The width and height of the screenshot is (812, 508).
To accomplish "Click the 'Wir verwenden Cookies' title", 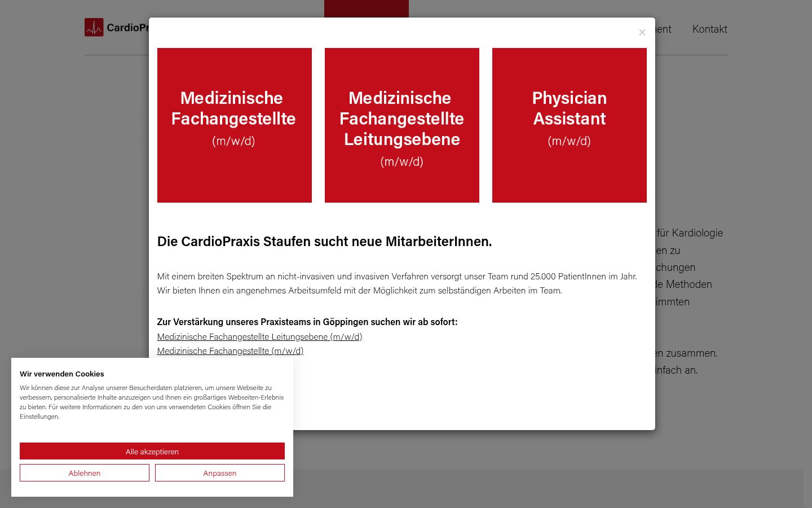I will pos(62,374).
